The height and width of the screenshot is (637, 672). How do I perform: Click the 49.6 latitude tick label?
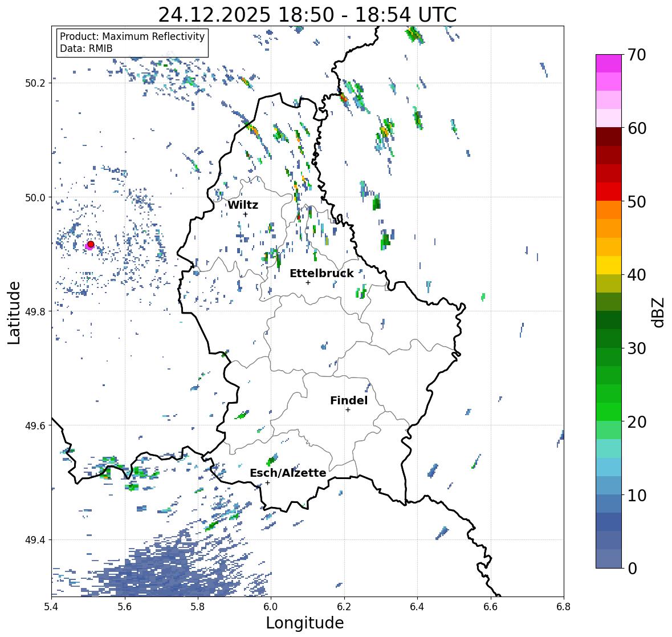(35, 425)
